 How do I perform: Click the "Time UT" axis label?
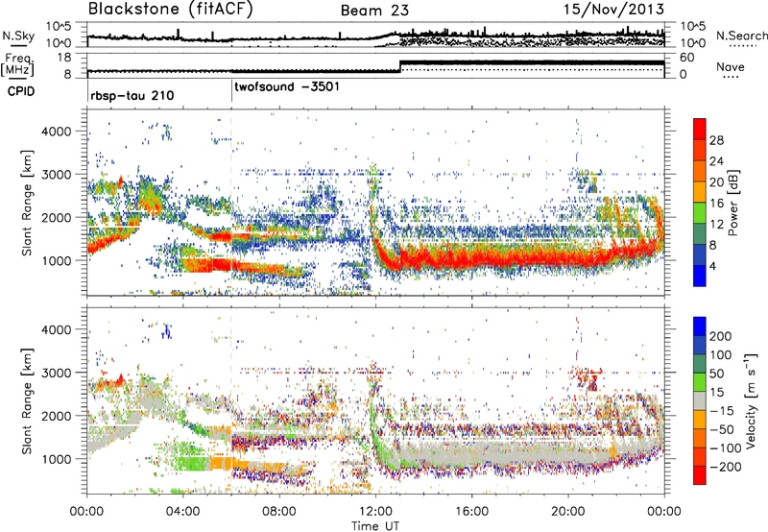tap(375, 525)
